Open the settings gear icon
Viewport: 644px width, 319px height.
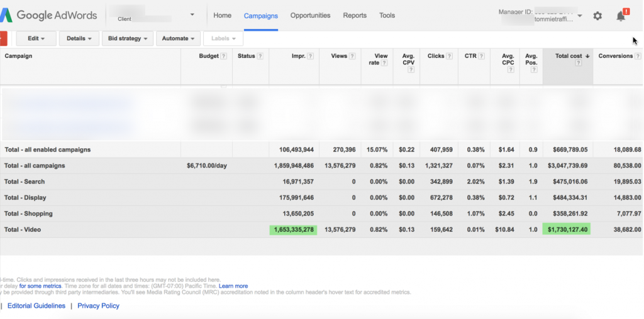pos(597,16)
